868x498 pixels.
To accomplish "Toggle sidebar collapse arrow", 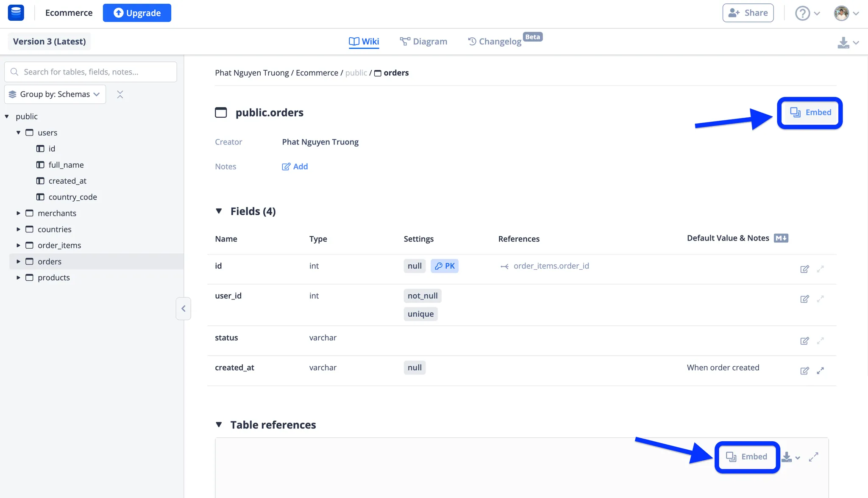I will click(184, 309).
